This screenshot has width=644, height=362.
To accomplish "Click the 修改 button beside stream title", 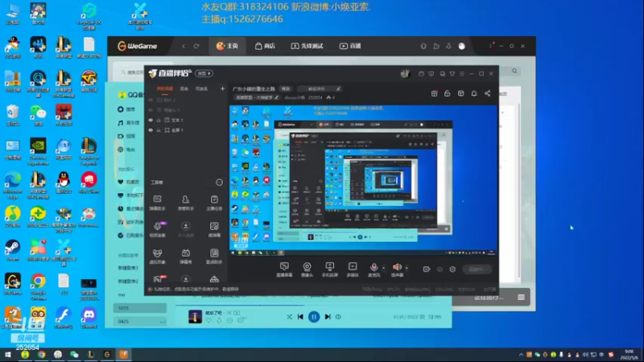I will [x=286, y=88].
